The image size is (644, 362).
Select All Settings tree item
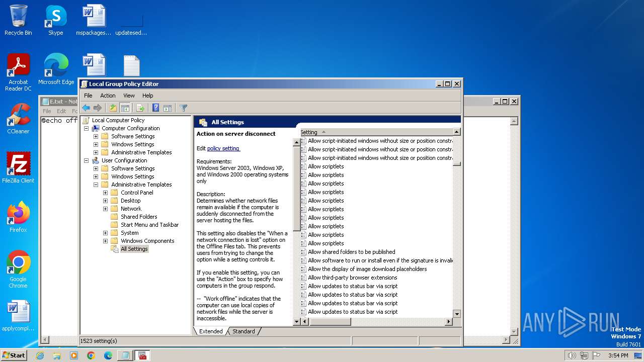coord(134,249)
